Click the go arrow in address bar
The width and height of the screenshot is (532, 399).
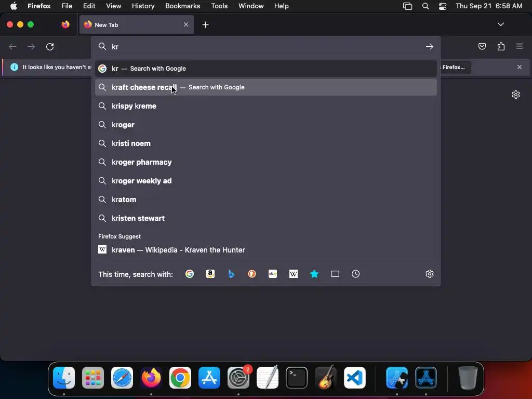(x=430, y=46)
